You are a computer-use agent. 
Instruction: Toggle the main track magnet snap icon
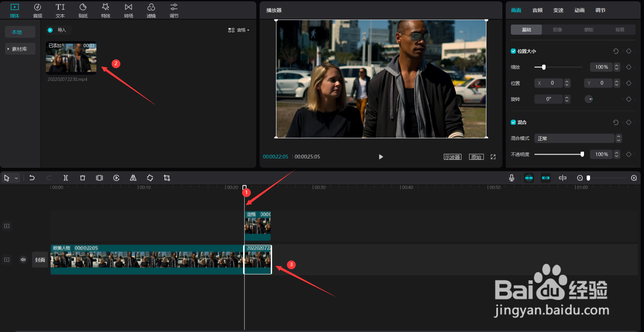point(529,178)
